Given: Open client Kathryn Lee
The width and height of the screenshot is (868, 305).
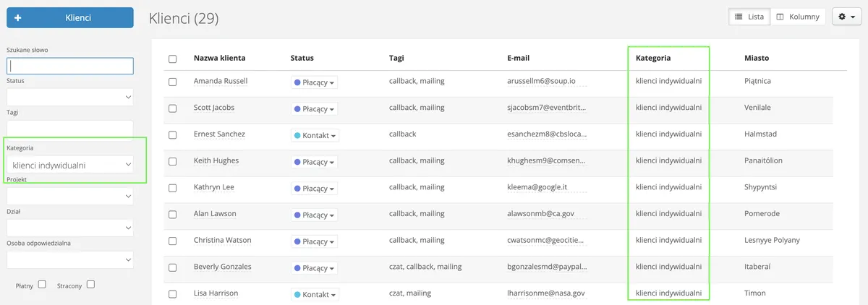Looking at the screenshot, I should (x=214, y=187).
